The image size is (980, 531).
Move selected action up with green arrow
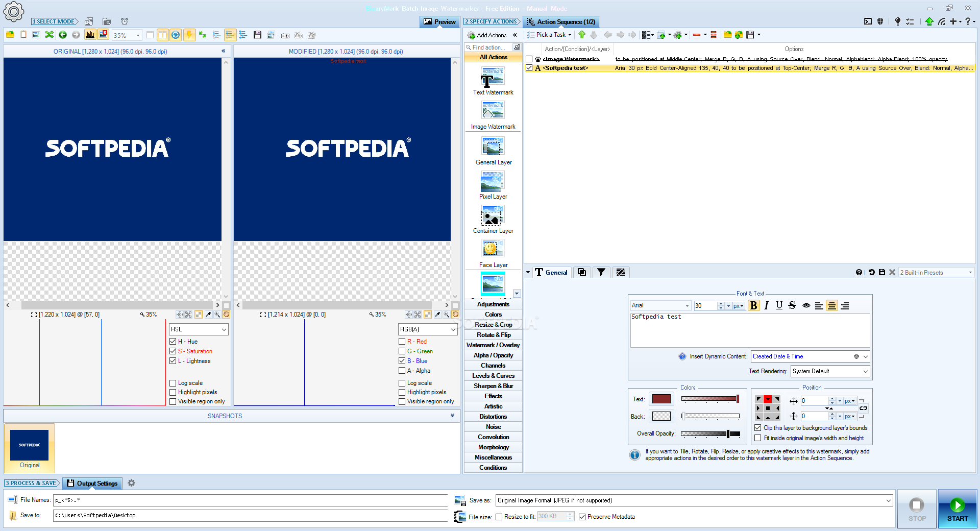tap(582, 35)
